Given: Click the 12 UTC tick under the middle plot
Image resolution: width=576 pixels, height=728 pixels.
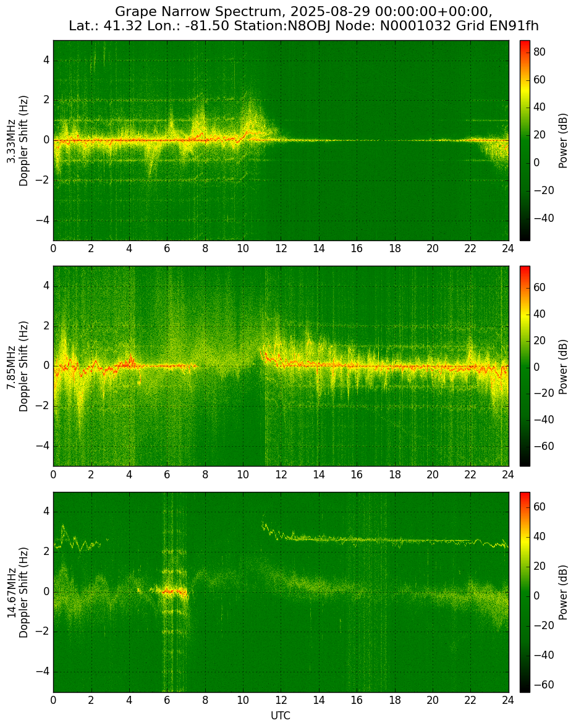Looking at the screenshot, I should pyautogui.click(x=281, y=475).
